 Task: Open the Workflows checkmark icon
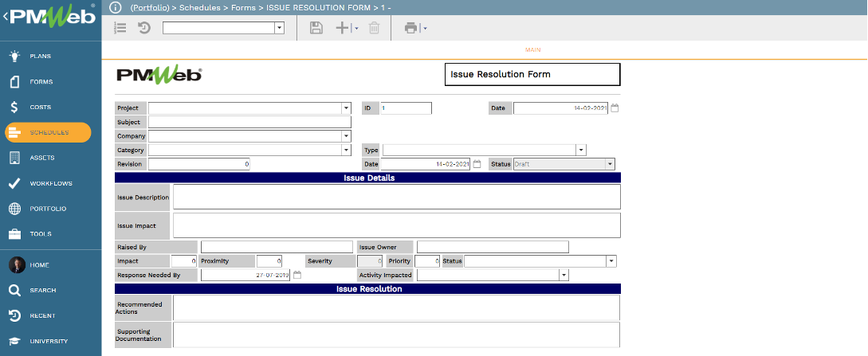pyautogui.click(x=15, y=183)
